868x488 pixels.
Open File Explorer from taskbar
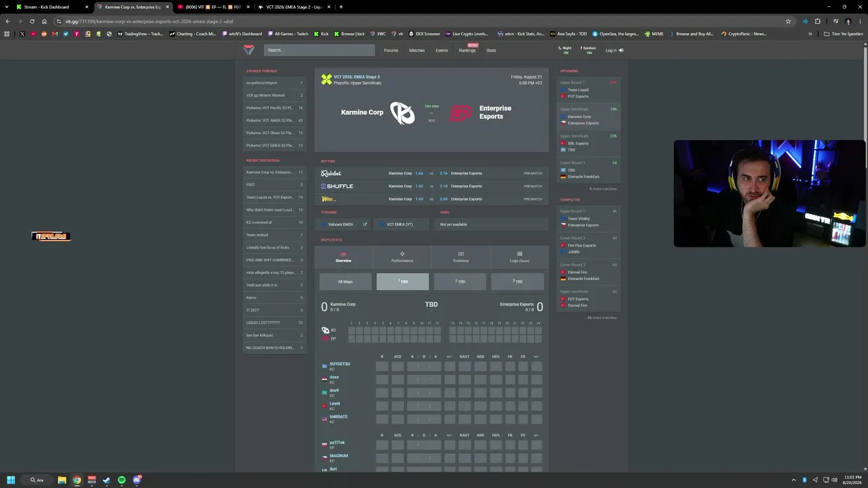point(62,480)
